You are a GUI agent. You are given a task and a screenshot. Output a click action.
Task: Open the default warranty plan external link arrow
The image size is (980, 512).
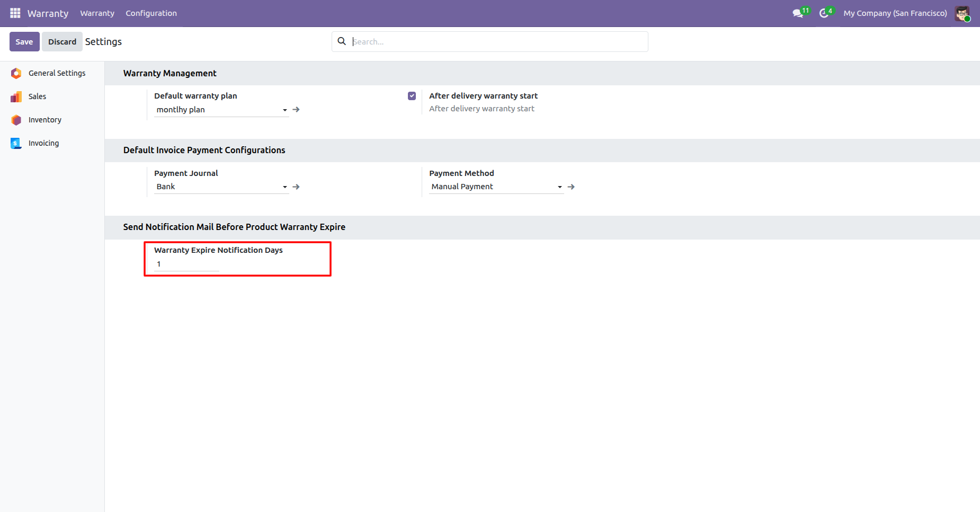coord(296,110)
